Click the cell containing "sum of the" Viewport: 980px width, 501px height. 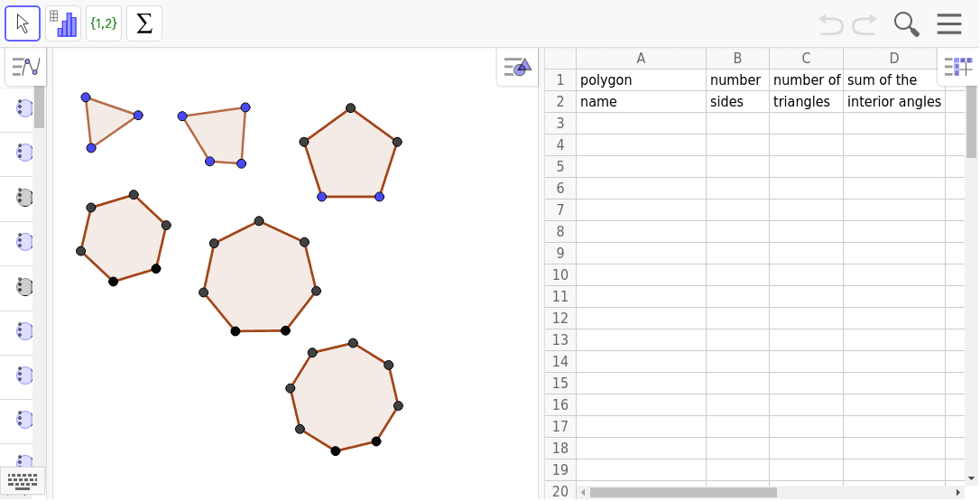[x=893, y=80]
